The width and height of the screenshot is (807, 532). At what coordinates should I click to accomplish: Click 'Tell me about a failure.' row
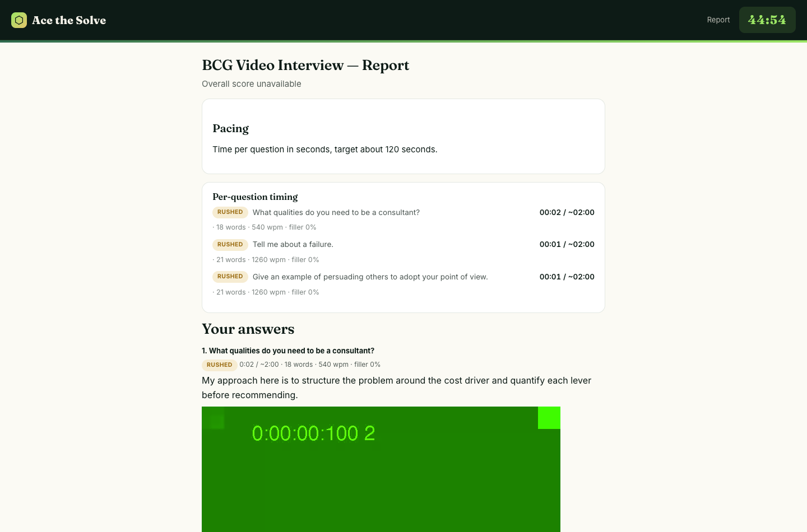(403, 245)
